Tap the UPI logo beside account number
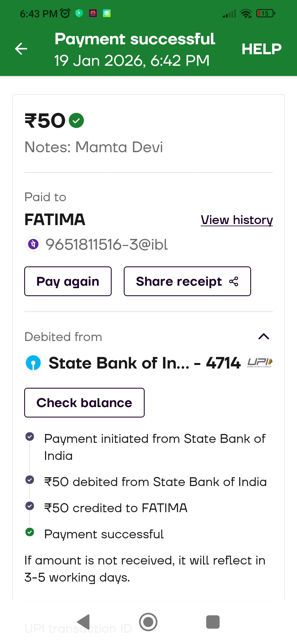 (x=260, y=363)
